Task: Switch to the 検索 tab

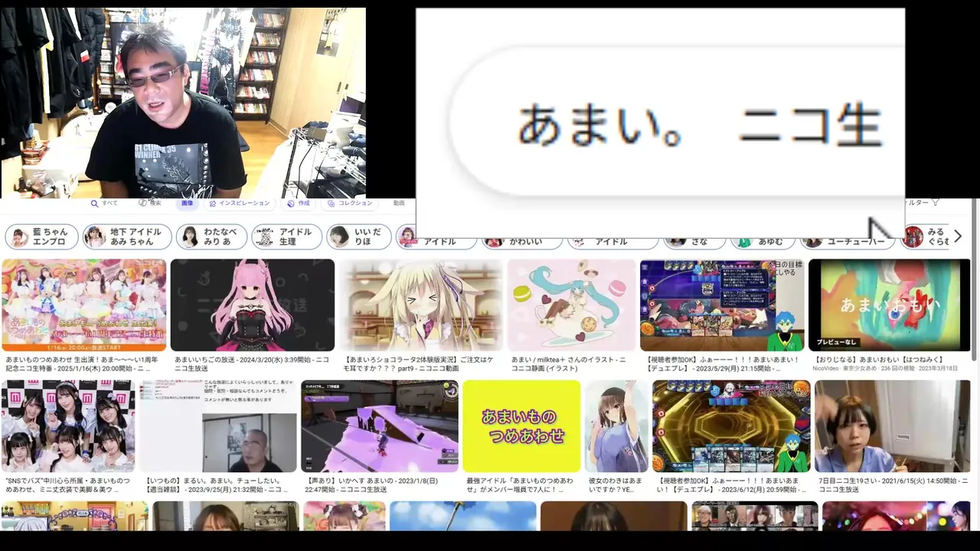Action: click(x=150, y=204)
